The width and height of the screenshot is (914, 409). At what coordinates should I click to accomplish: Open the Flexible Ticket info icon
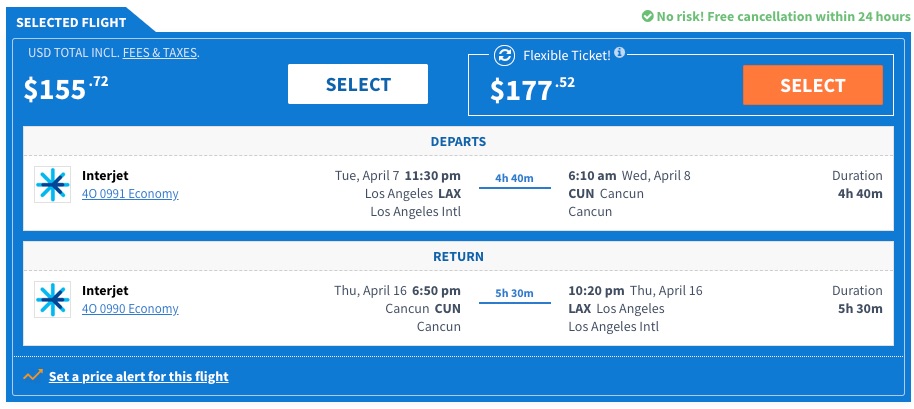coord(619,52)
